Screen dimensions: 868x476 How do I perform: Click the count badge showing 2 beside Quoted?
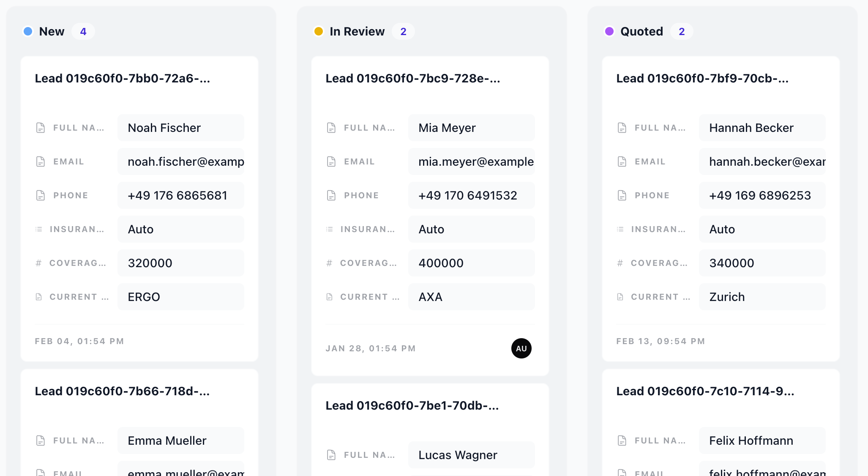point(682,31)
